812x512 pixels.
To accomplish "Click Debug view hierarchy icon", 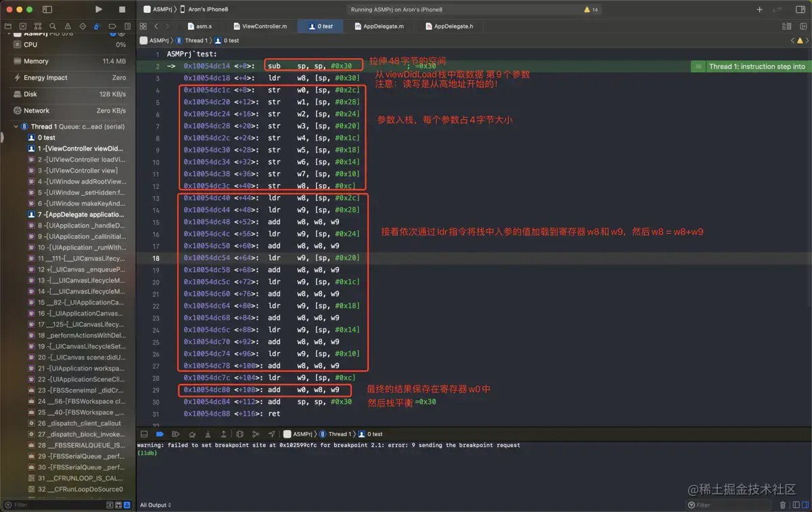I will [240, 434].
